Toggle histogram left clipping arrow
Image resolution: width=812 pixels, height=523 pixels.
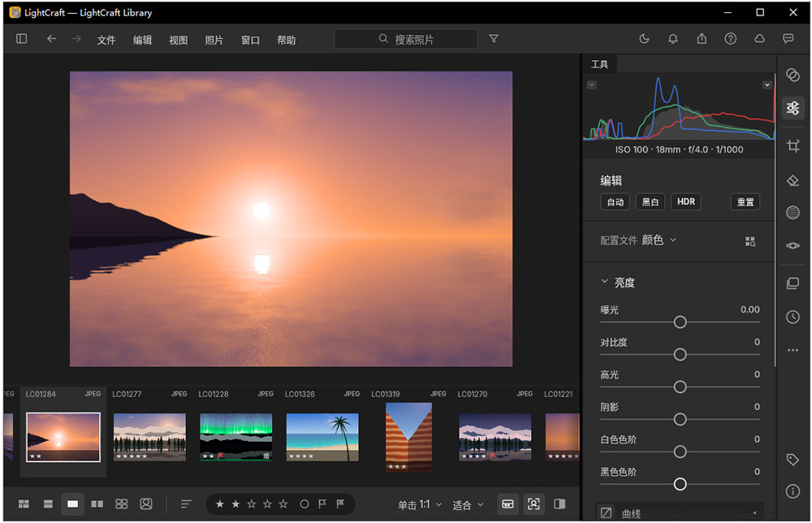(591, 85)
